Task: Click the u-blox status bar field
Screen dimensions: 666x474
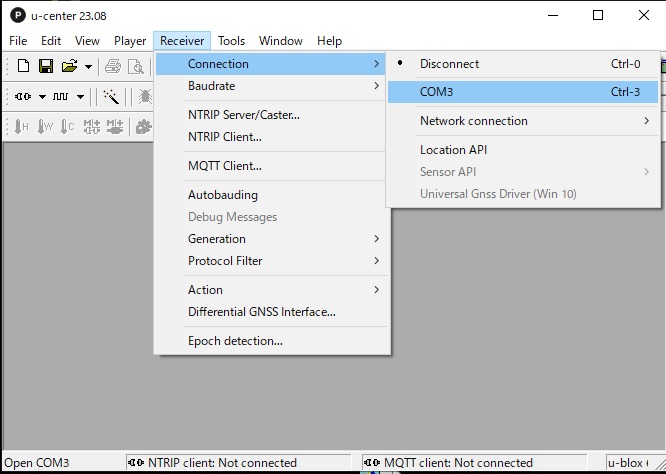Action: [x=628, y=463]
